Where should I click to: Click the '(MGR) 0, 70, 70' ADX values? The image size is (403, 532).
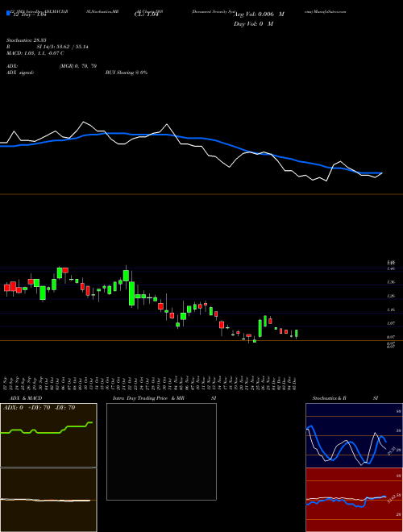point(78,66)
